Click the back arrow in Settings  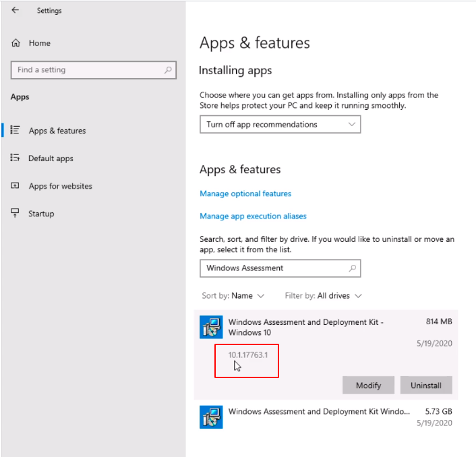(16, 10)
